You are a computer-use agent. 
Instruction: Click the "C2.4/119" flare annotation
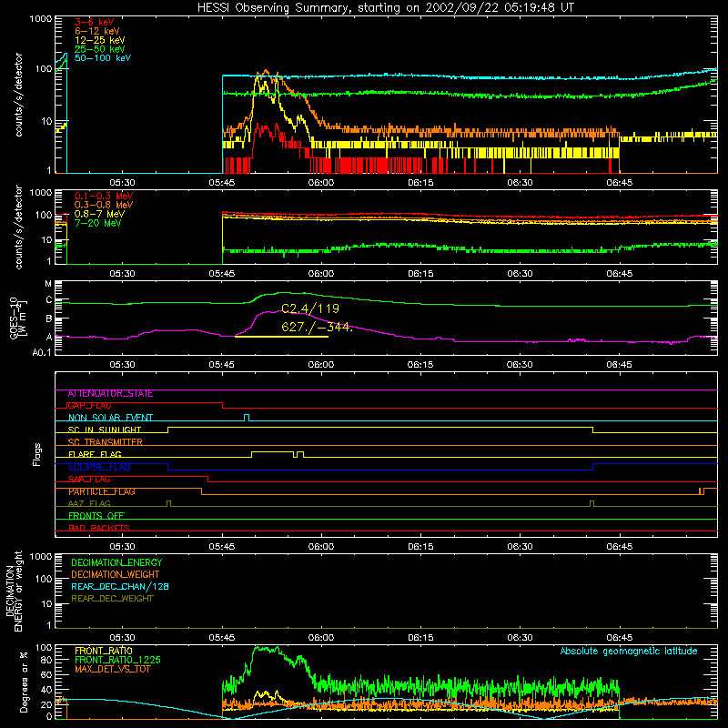coord(310,308)
